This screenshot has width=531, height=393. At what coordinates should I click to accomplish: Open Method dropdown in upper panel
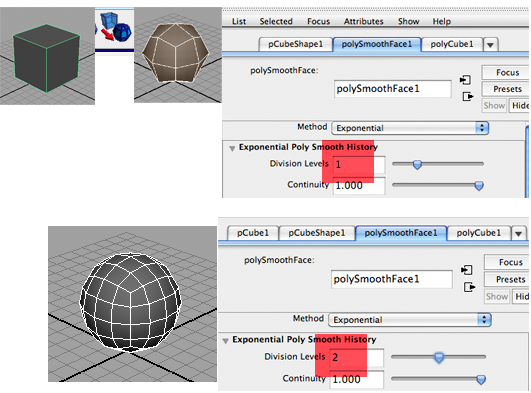pyautogui.click(x=410, y=128)
